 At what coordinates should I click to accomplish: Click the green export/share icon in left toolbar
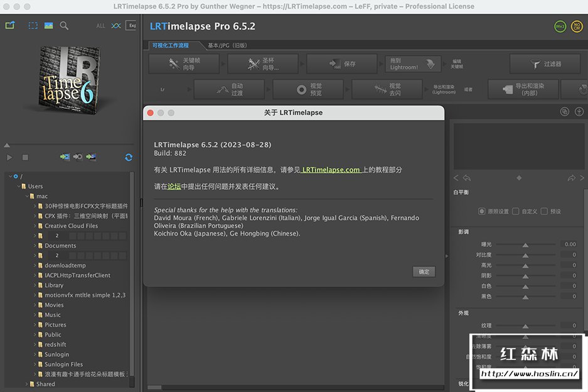(10, 26)
